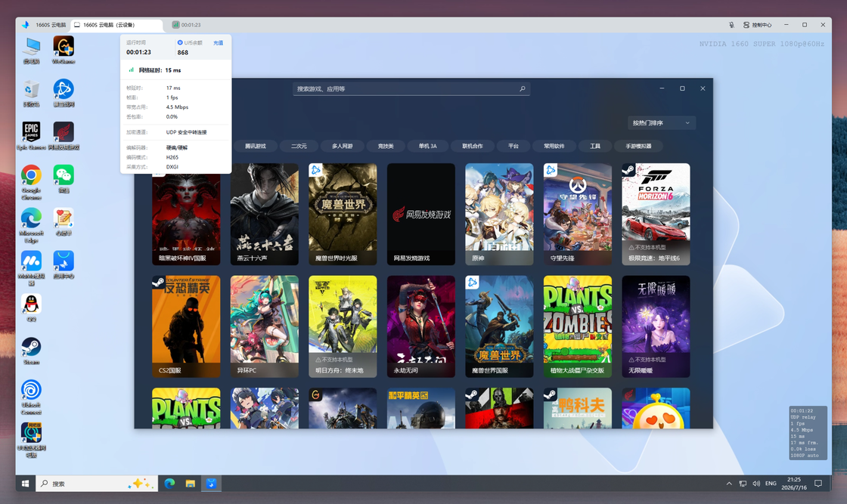Click the search magnifier in the game library
The width and height of the screenshot is (847, 504).
(523, 89)
